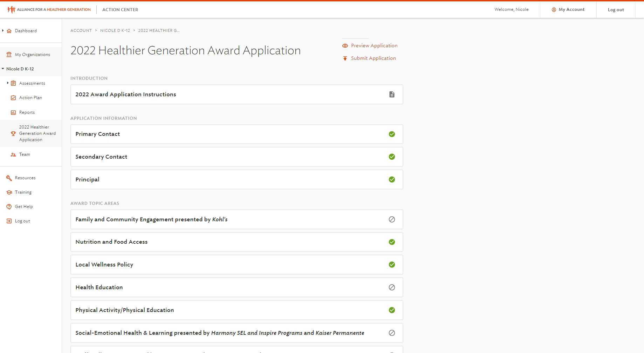The width and height of the screenshot is (644, 353).
Task: Open the Training graduation cap icon
Action: point(9,192)
